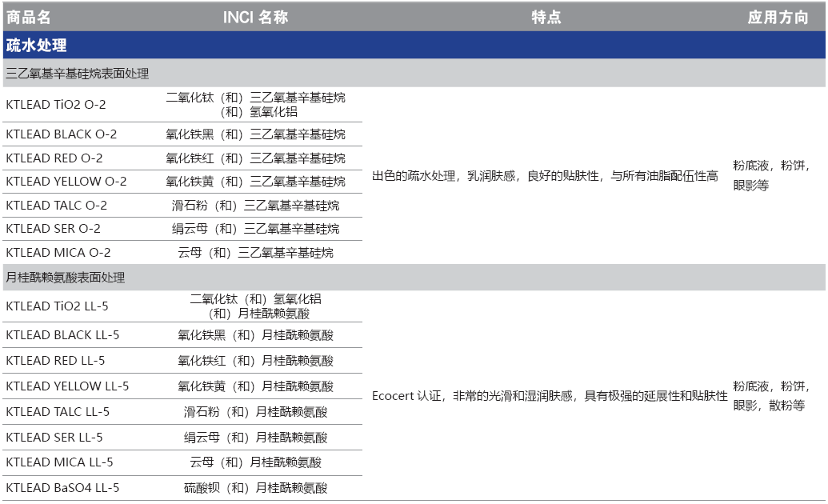Click INCI cell 绢云母 (和) 三乙氧基辛基硅烷
This screenshot has width=828, height=504.
(255, 228)
